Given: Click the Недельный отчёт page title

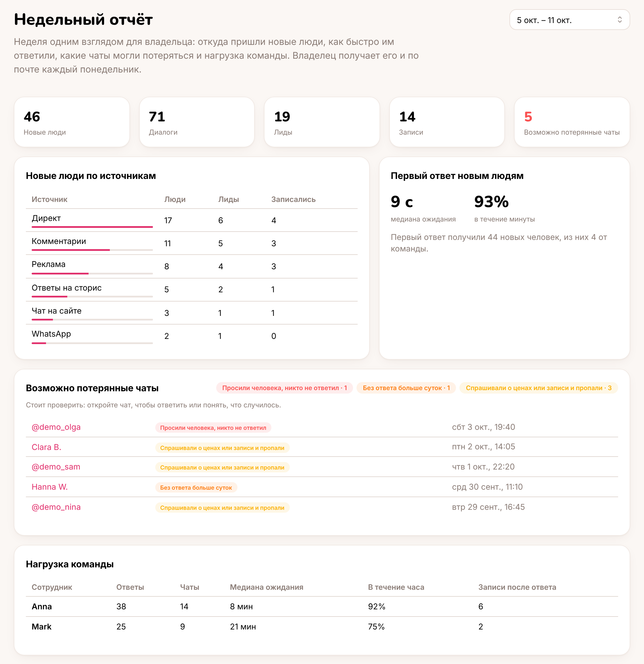Looking at the screenshot, I should [x=83, y=19].
